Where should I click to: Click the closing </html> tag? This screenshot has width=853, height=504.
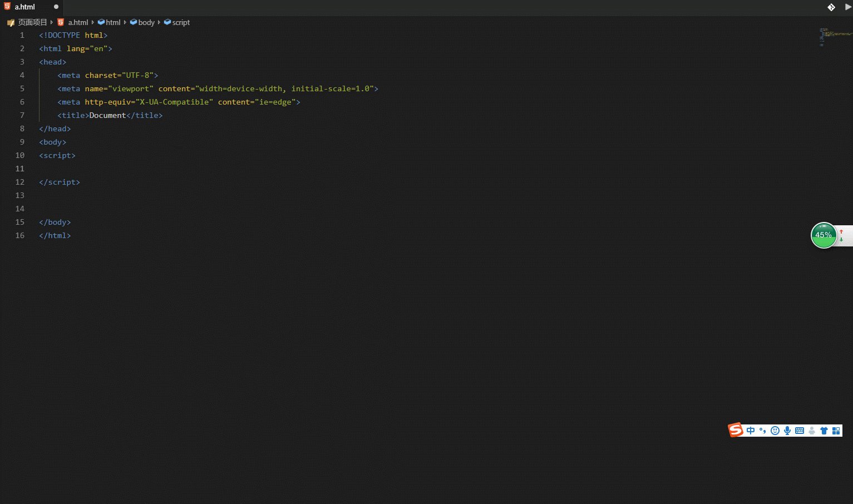click(55, 235)
